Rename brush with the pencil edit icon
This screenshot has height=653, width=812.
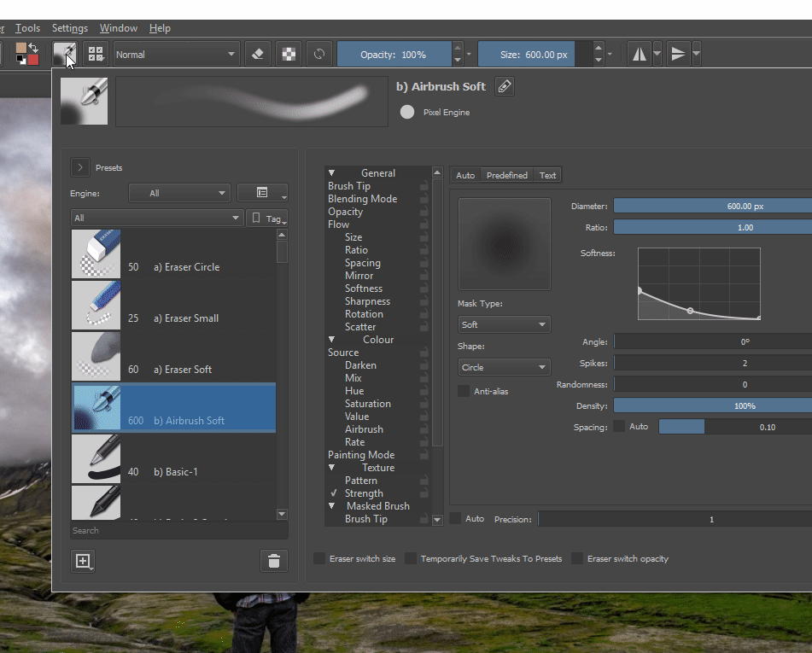point(505,86)
